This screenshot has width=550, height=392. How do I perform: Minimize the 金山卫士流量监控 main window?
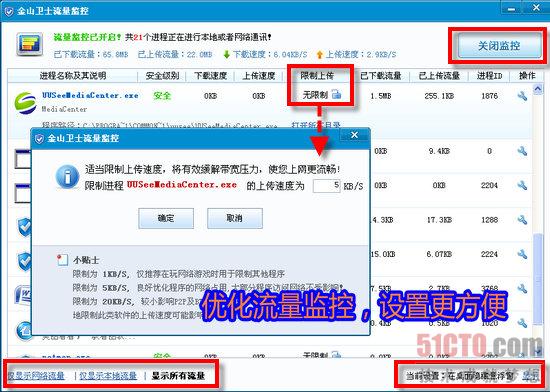pyautogui.click(x=511, y=8)
